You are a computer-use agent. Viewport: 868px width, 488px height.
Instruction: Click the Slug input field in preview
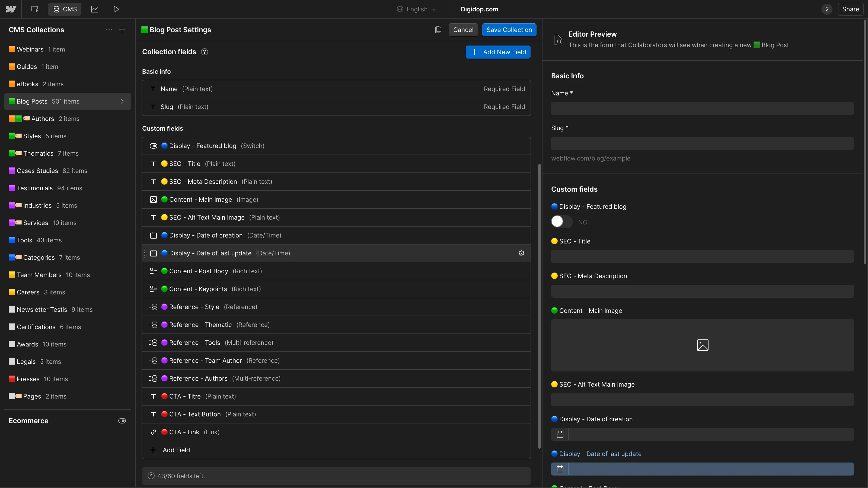tap(703, 143)
